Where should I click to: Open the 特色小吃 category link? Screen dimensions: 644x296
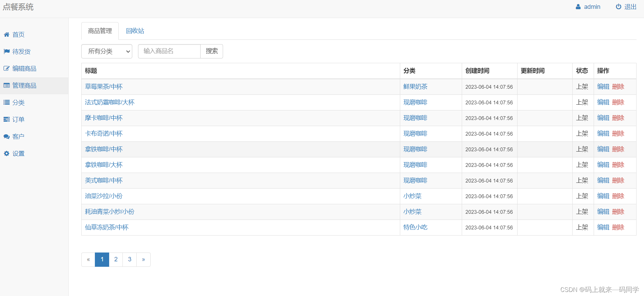tap(416, 227)
